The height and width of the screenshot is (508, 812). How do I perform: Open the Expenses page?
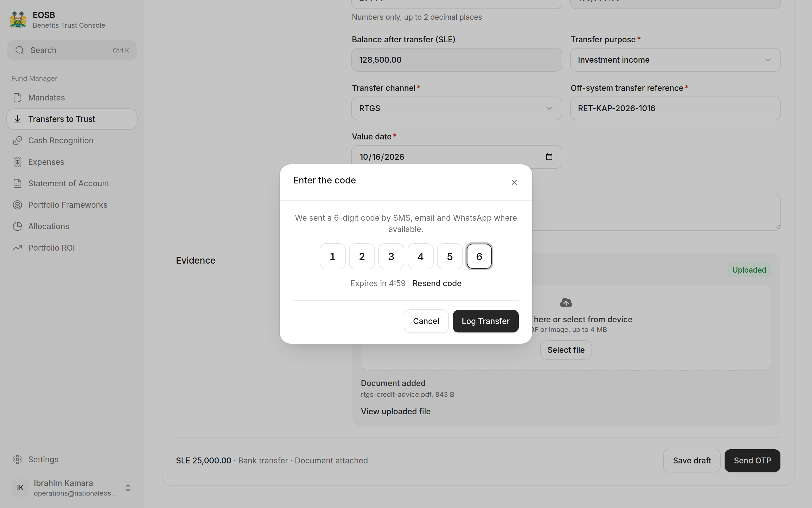[72, 162]
